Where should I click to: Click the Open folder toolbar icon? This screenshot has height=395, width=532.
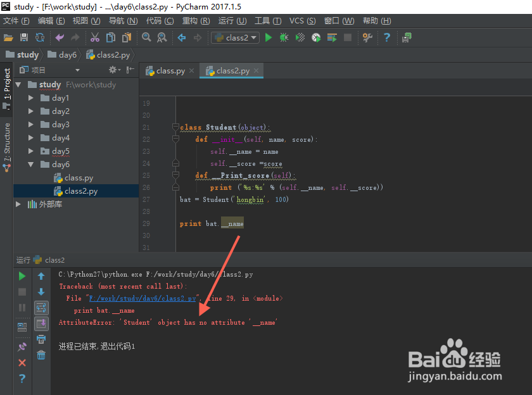click(8, 37)
